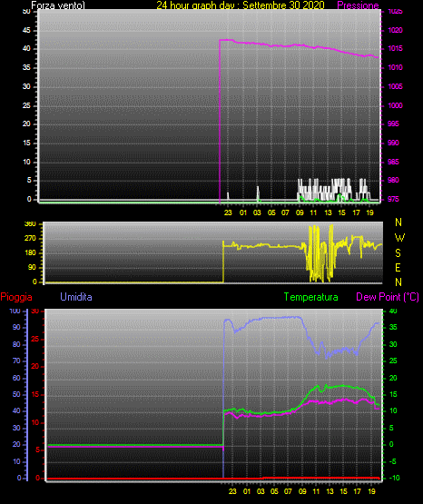Select the 985 pressure axis value

pyautogui.click(x=394, y=162)
